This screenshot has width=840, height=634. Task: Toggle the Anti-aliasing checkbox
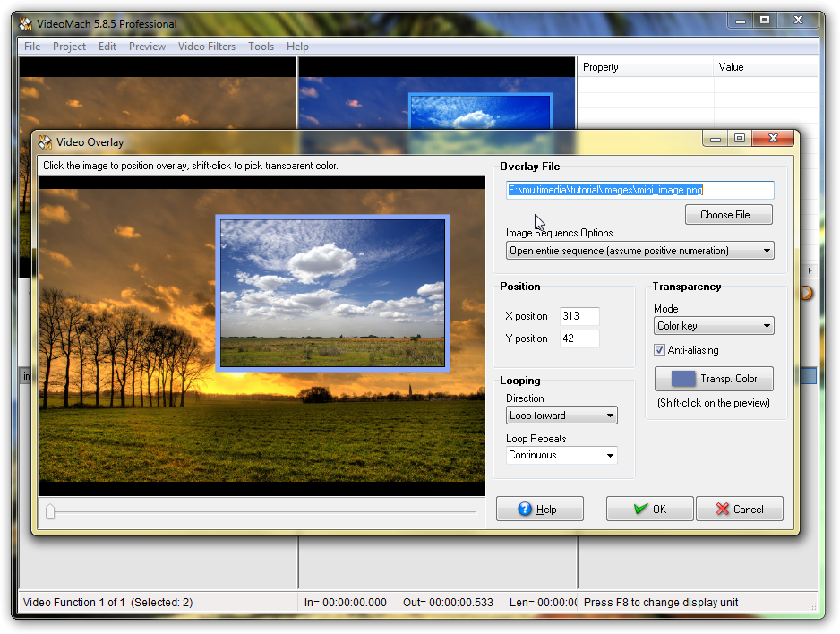[x=660, y=350]
